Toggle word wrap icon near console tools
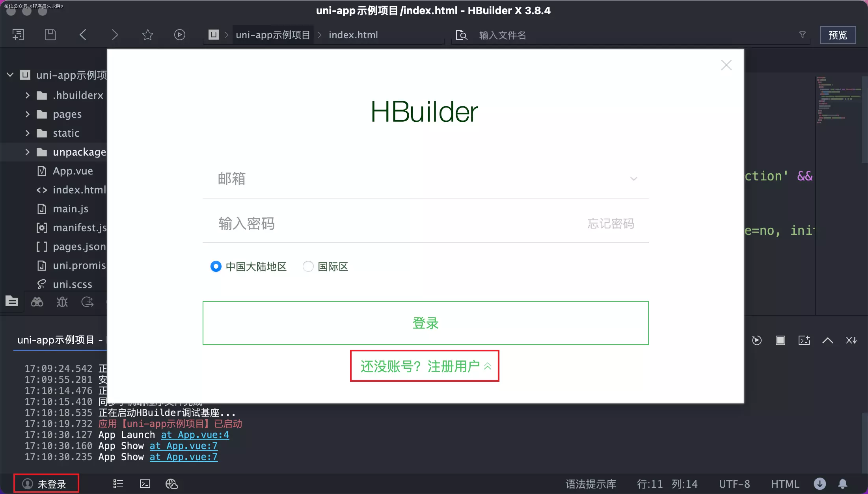The width and height of the screenshot is (868, 494). (x=851, y=340)
